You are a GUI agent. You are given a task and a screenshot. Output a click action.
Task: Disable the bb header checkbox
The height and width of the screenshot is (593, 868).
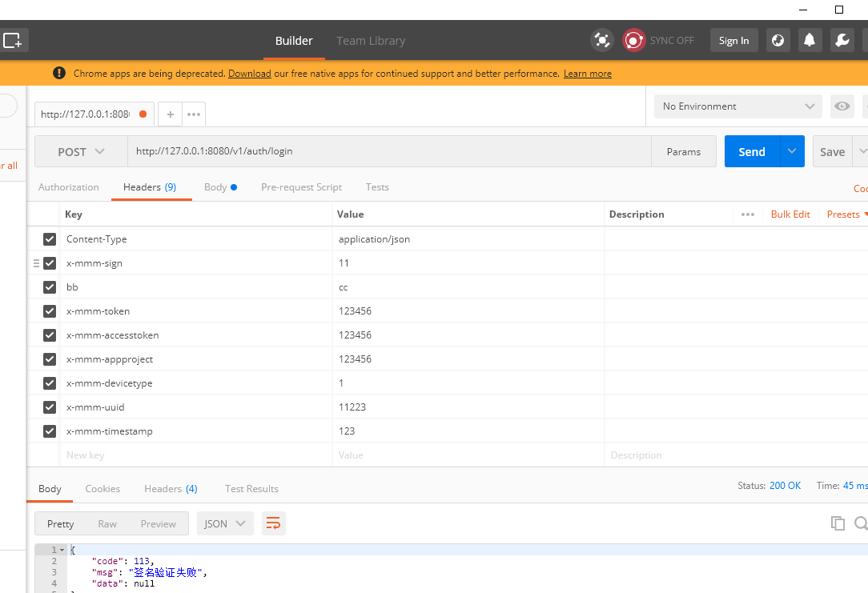(x=50, y=287)
